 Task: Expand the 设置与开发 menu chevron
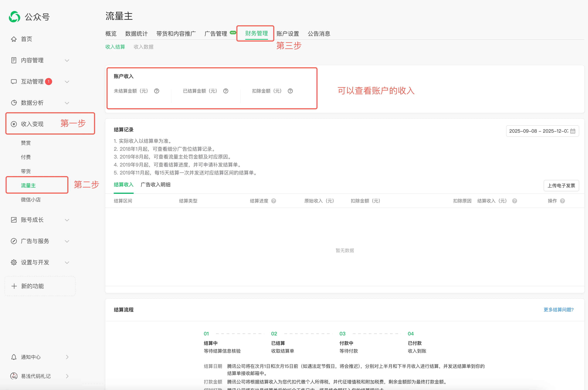pos(67,263)
